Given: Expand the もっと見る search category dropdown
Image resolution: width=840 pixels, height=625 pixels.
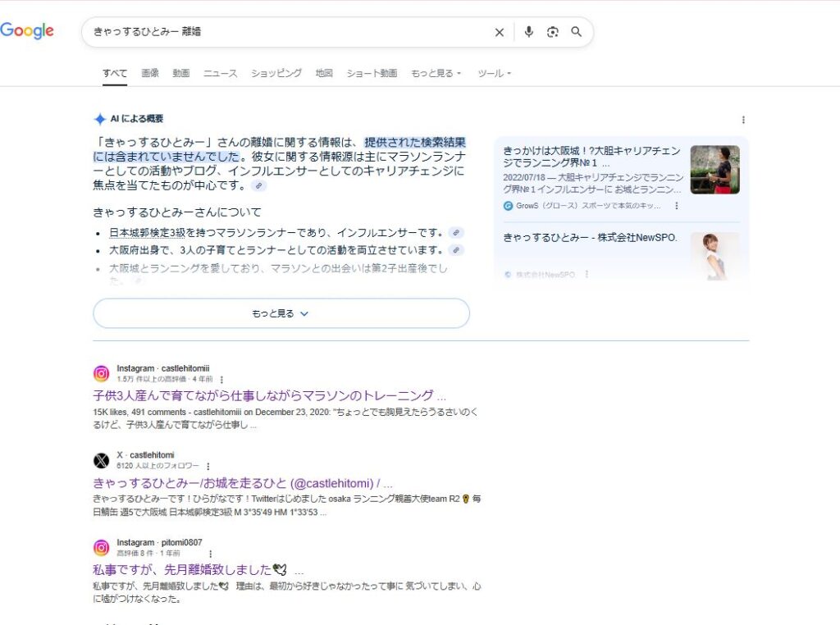Looking at the screenshot, I should (x=436, y=73).
